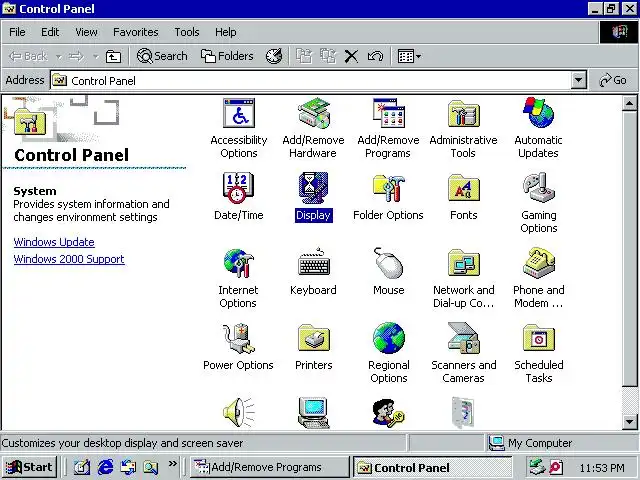Open the Tools menu
Image resolution: width=640 pixels, height=480 pixels.
click(187, 32)
